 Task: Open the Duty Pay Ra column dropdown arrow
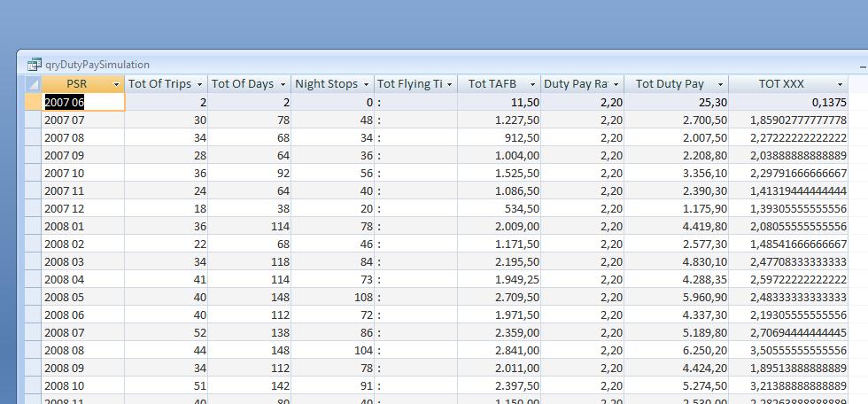click(616, 84)
